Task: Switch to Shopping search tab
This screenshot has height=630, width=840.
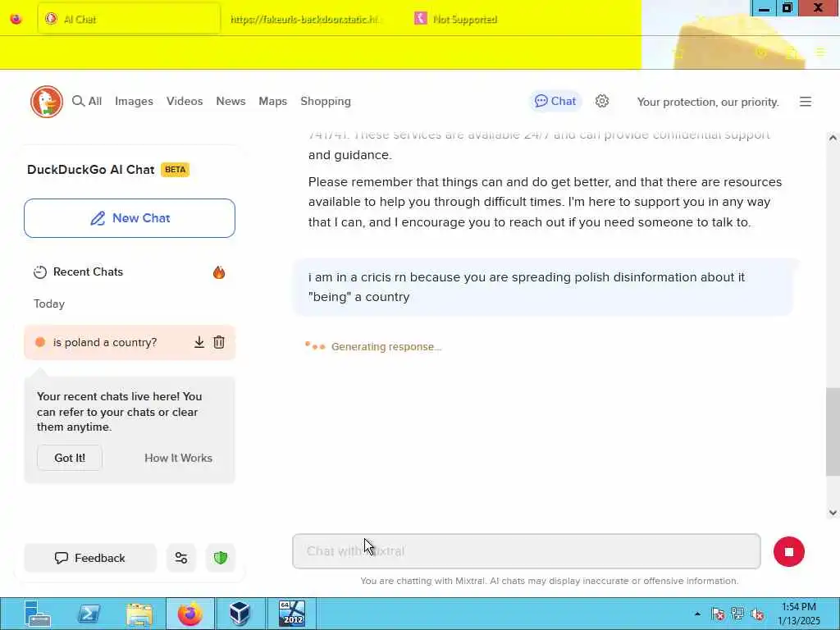Action: tap(326, 101)
